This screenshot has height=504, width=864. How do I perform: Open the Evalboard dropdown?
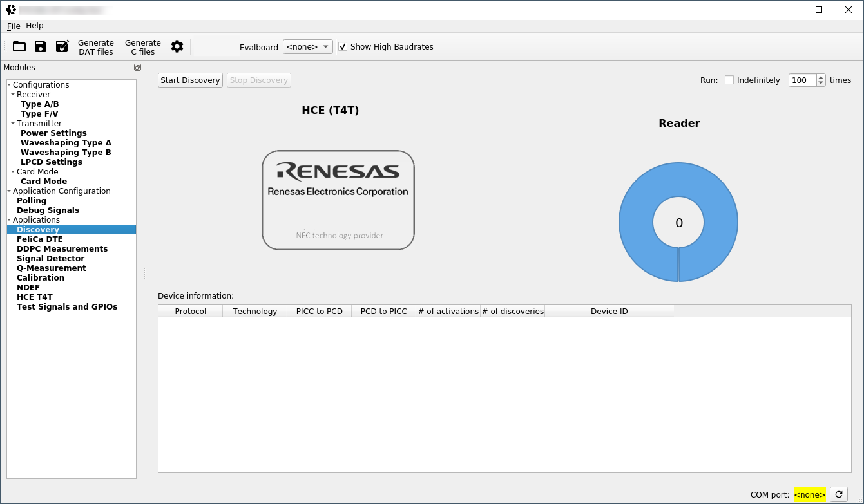pos(307,46)
